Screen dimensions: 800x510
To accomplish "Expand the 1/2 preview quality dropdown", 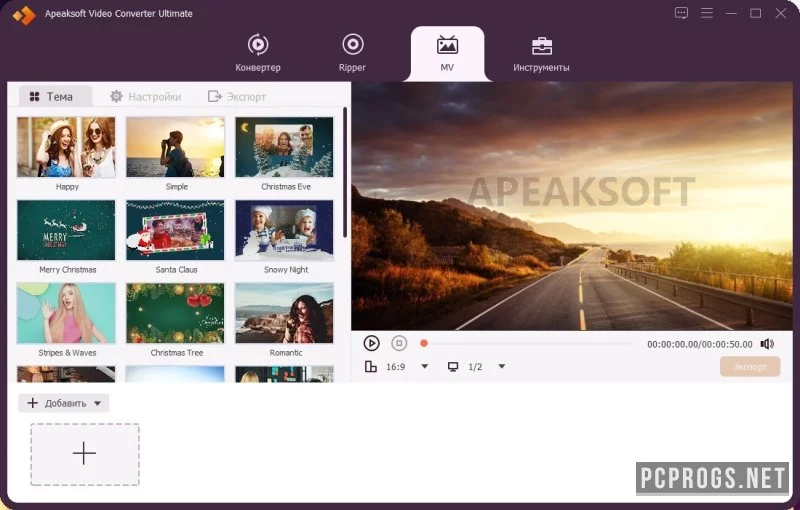I will coord(502,367).
